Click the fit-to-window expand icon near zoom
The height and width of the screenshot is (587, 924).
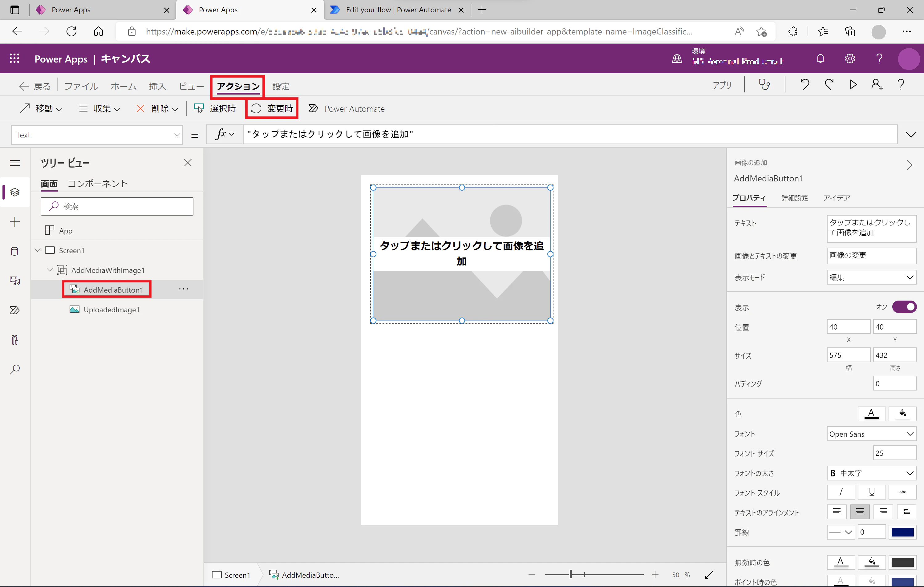(709, 574)
